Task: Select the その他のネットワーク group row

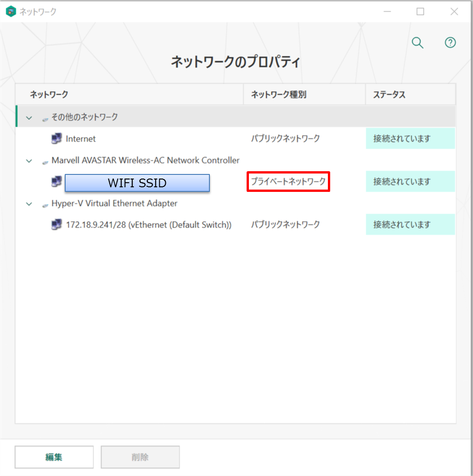Action: (x=236, y=116)
